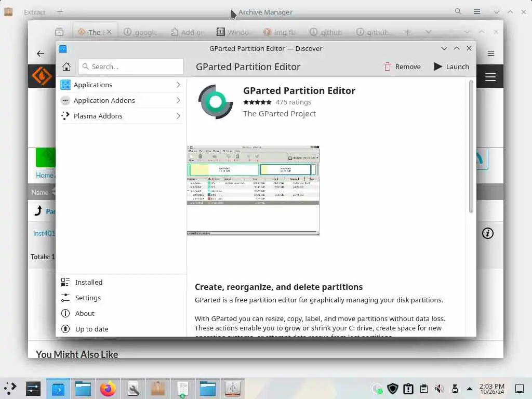
Task: Open Applications category
Action: [121, 85]
